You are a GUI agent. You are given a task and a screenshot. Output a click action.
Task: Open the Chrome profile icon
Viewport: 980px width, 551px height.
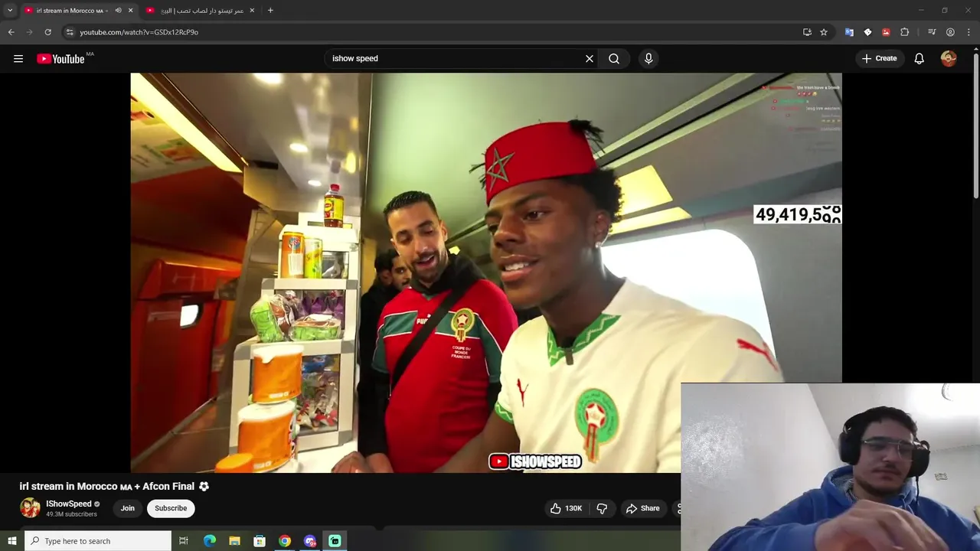click(950, 32)
